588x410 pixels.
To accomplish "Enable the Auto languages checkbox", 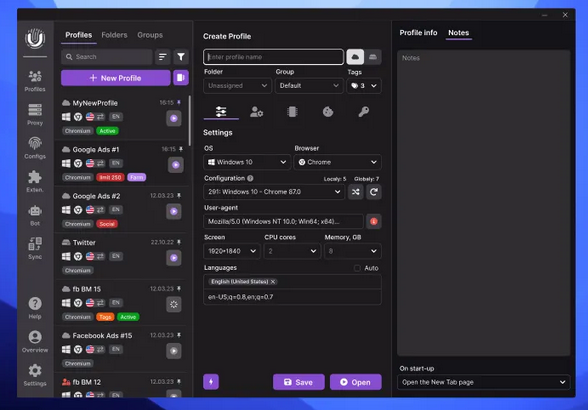I will (357, 268).
